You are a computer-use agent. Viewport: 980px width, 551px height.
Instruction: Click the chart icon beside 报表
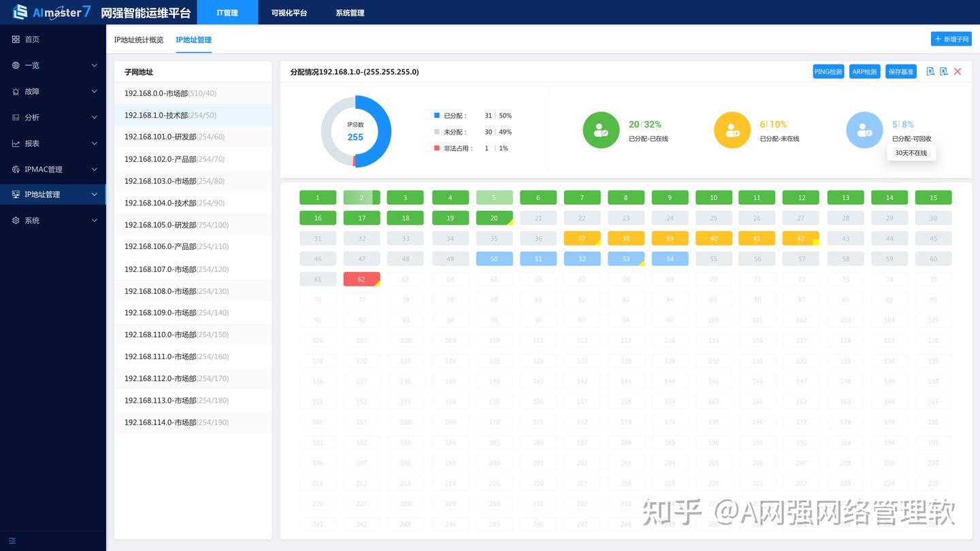click(16, 144)
